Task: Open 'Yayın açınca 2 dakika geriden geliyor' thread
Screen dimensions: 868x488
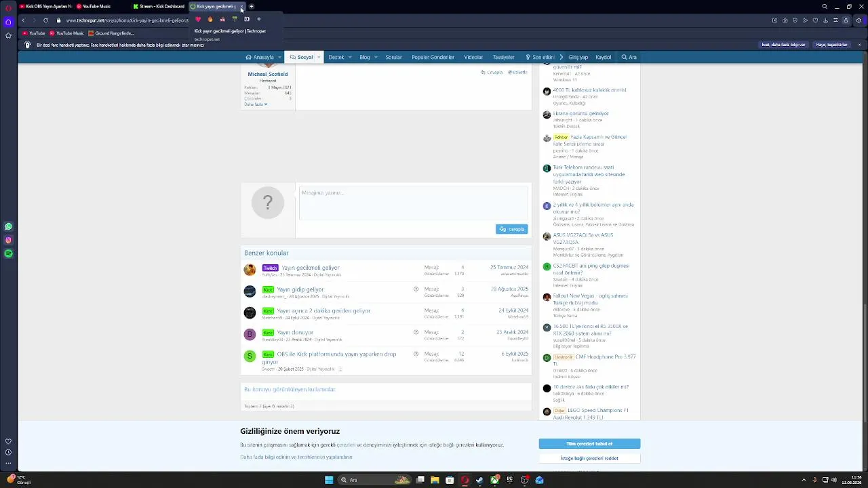Action: (323, 311)
